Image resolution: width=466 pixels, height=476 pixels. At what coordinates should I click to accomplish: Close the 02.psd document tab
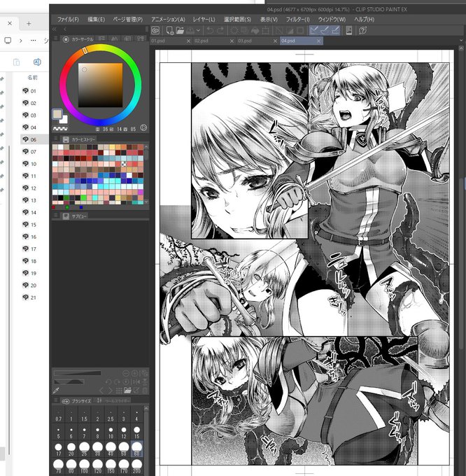(232, 41)
